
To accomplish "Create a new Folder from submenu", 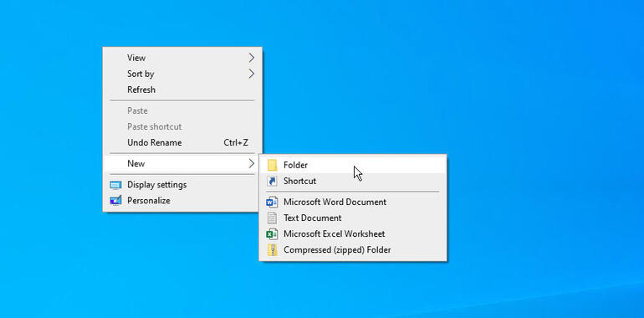I will click(x=353, y=165).
